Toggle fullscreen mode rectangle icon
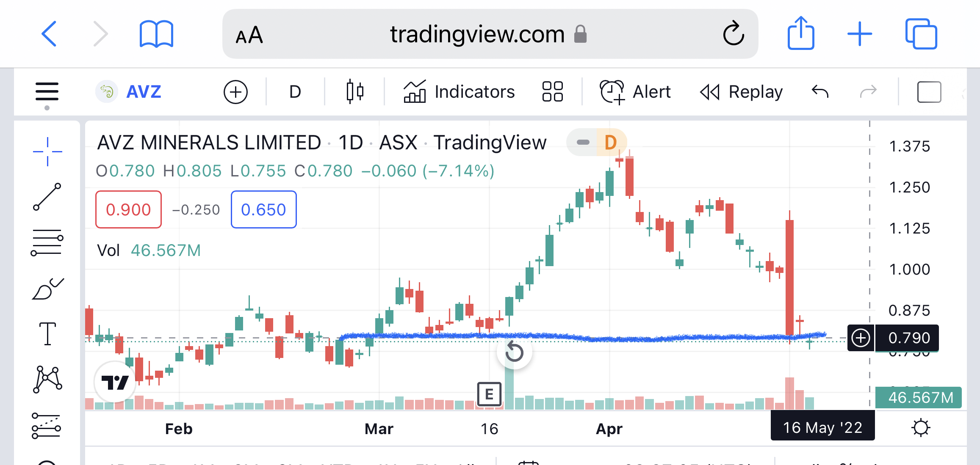The width and height of the screenshot is (980, 465). (x=929, y=92)
